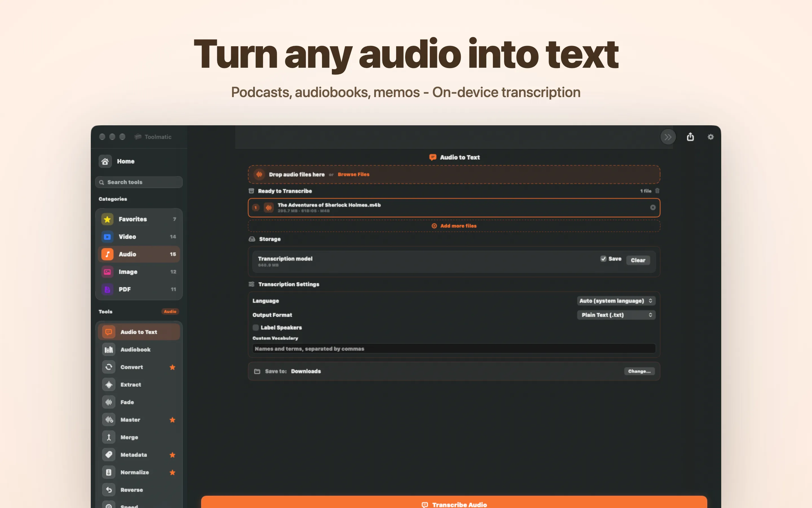The height and width of the screenshot is (508, 812).
Task: Select the Image category
Action: click(x=139, y=271)
